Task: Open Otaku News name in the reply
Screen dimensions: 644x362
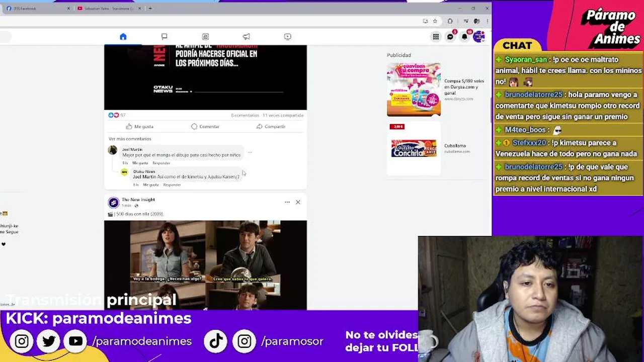Action: click(x=144, y=171)
